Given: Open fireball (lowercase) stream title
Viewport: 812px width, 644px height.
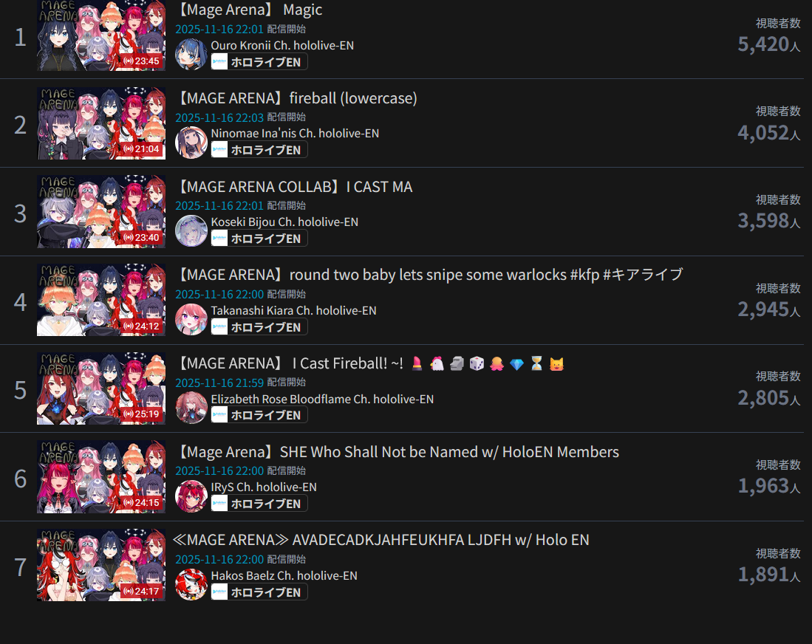Looking at the screenshot, I should [x=297, y=97].
